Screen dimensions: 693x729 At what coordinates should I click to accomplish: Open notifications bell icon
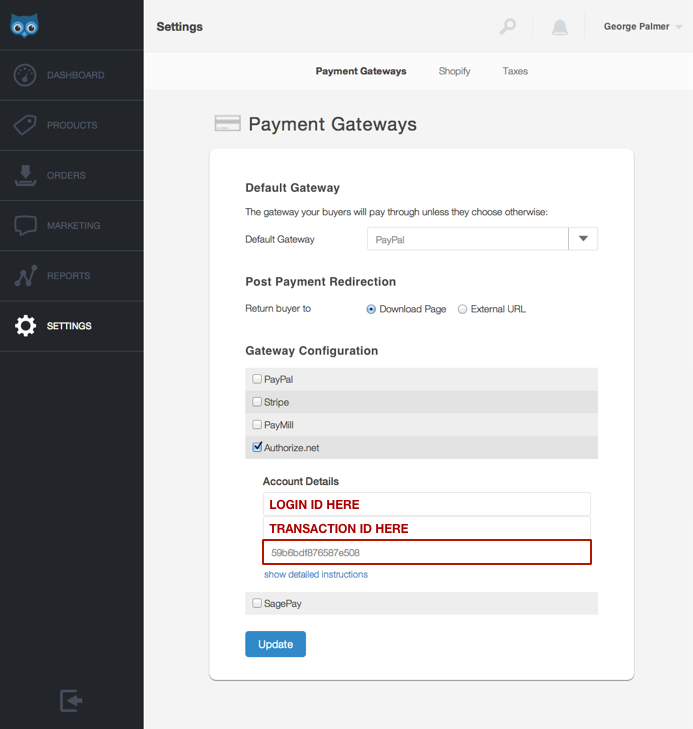click(560, 27)
